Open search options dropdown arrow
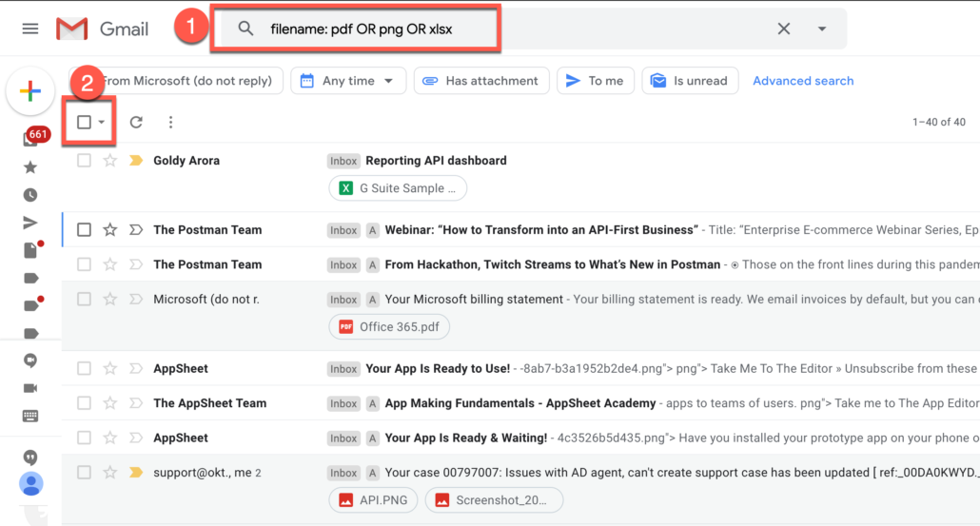This screenshot has height=526, width=980. click(x=822, y=29)
